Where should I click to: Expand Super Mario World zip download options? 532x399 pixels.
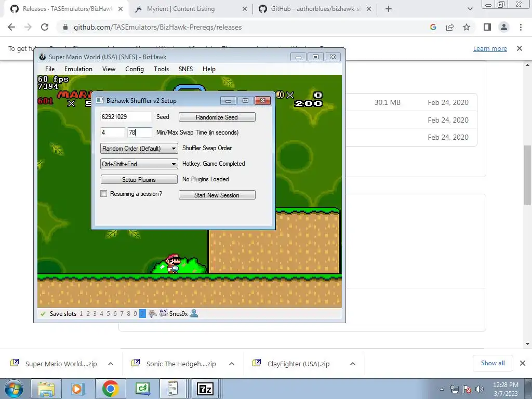(111, 364)
